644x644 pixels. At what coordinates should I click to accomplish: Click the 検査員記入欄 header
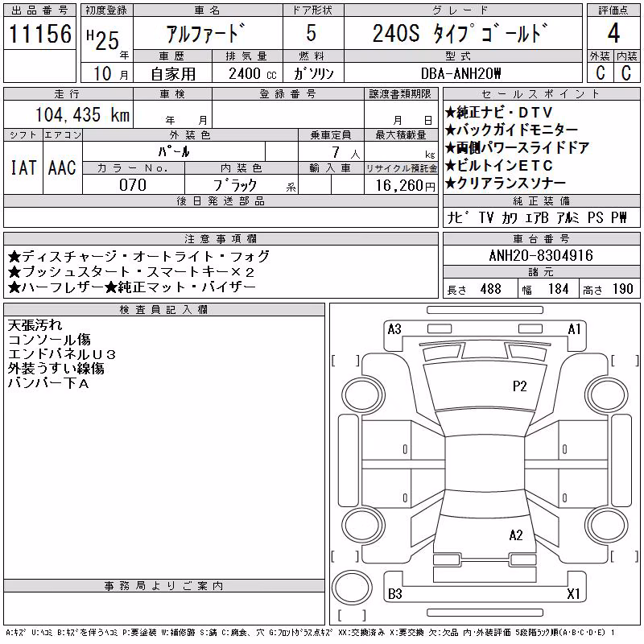pos(164,310)
